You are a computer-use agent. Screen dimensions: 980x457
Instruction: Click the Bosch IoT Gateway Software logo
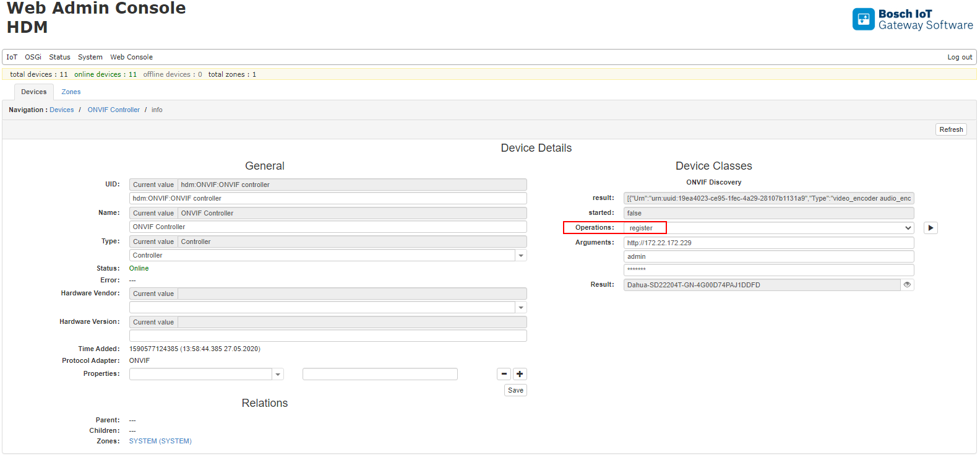pyautogui.click(x=913, y=19)
